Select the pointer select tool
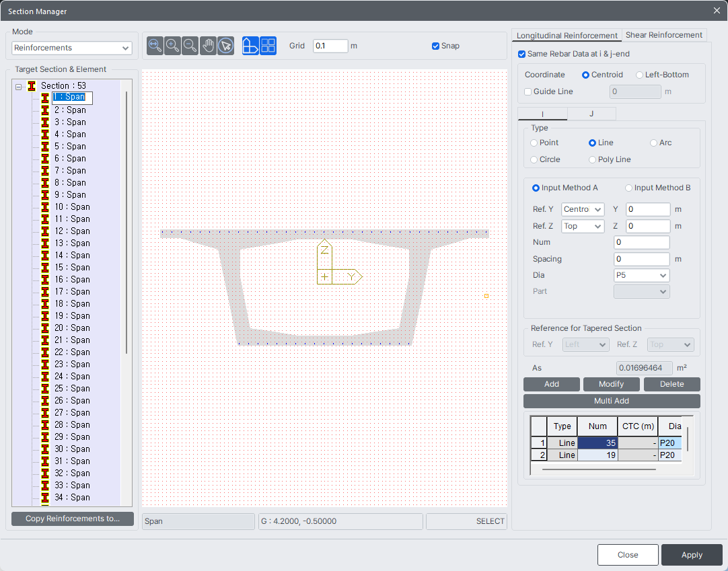The height and width of the screenshot is (571, 728). tap(225, 46)
